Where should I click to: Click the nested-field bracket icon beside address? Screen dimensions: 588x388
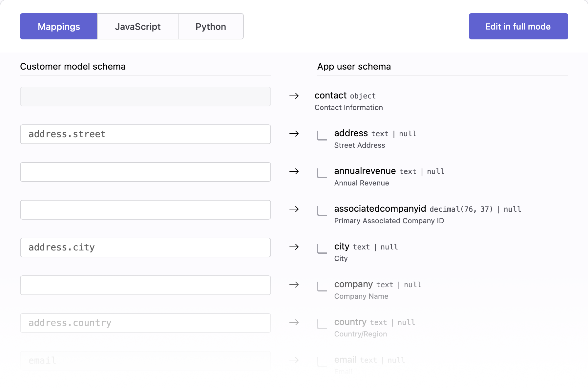point(322,136)
